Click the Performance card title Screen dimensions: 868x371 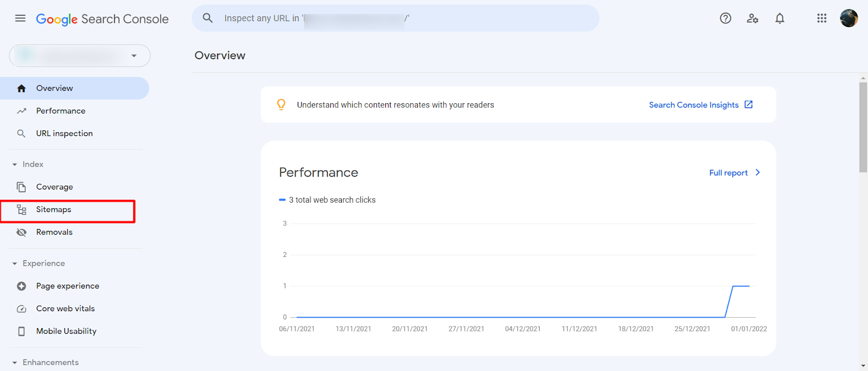[318, 173]
